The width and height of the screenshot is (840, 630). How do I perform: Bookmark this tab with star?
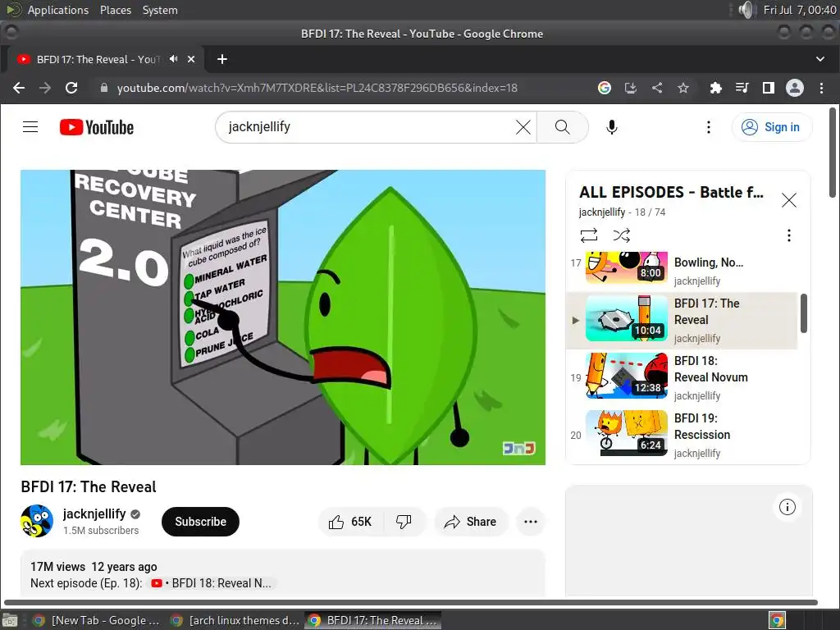tap(683, 88)
